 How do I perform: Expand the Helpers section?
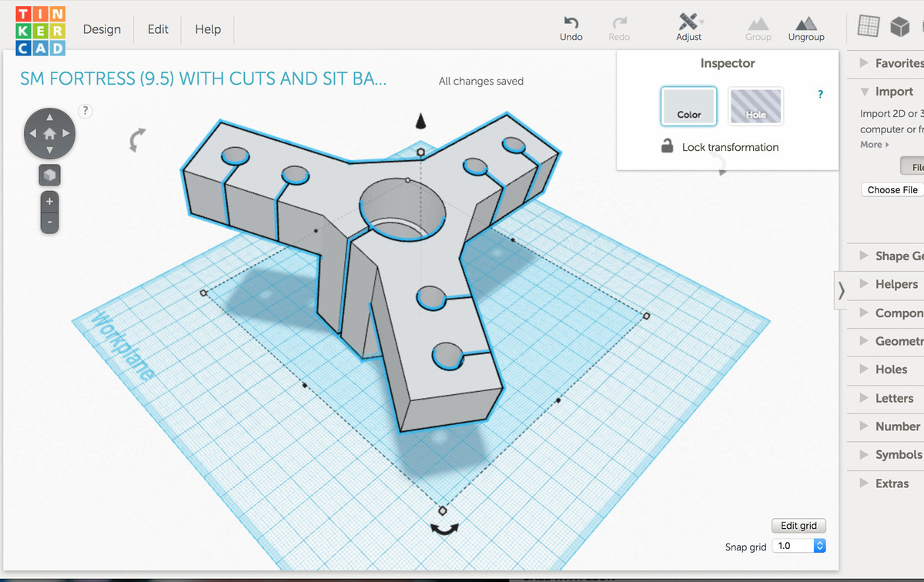pos(896,284)
